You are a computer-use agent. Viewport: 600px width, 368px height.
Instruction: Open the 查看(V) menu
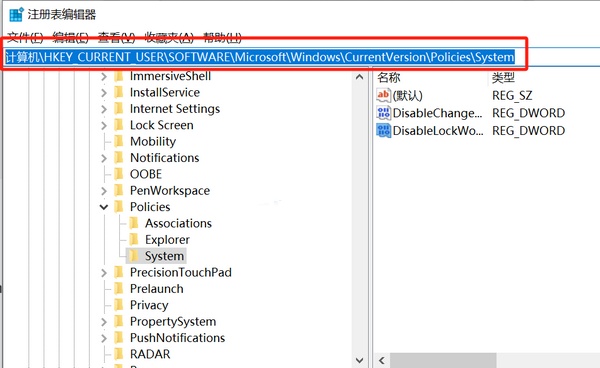pyautogui.click(x=116, y=37)
